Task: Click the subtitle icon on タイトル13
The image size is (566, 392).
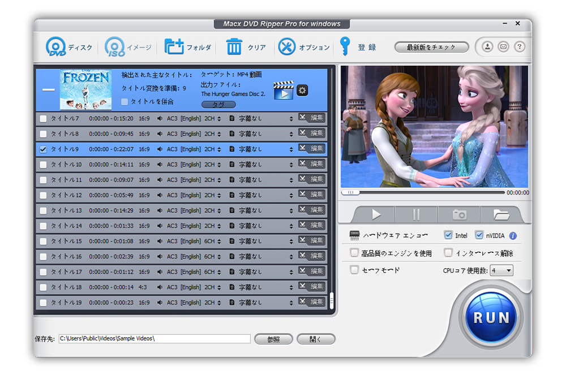Action: coord(231,210)
